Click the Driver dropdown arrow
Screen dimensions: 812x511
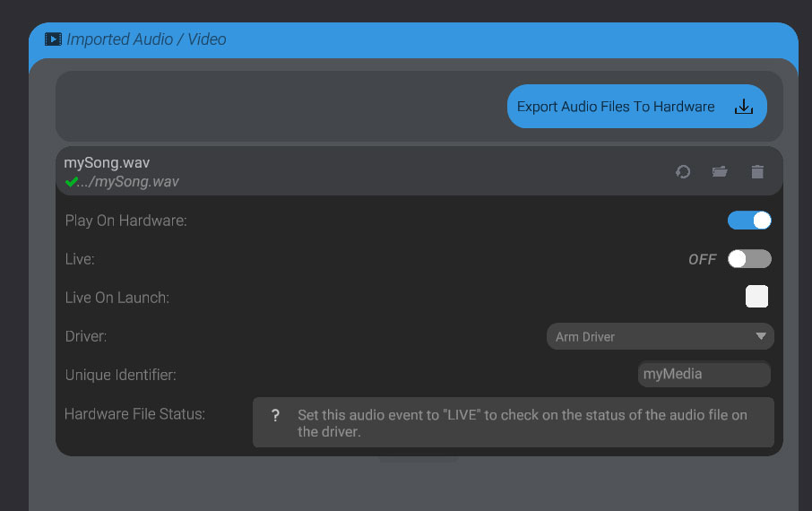tap(761, 336)
